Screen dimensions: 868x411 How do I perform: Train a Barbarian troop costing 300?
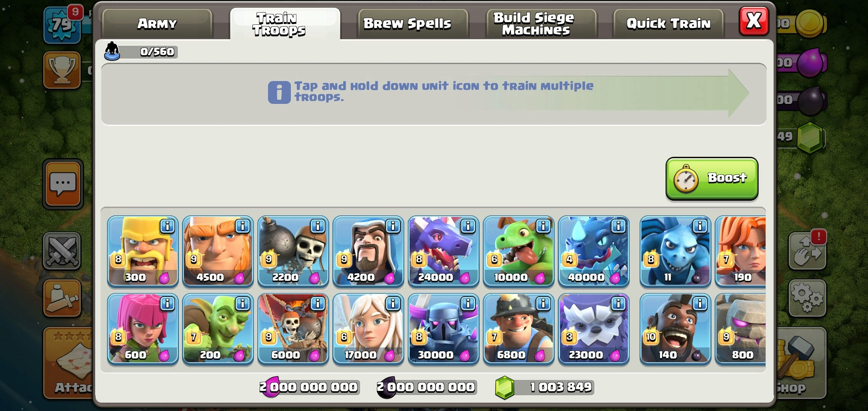(142, 251)
